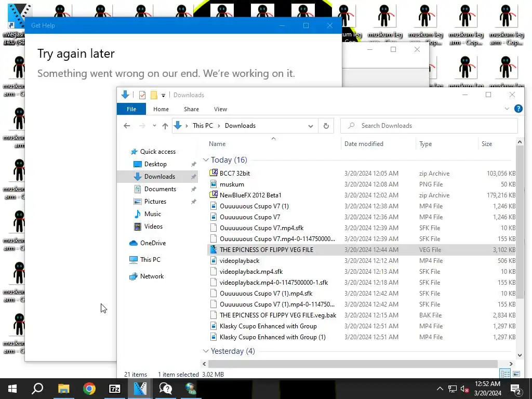This screenshot has height=399, width=532.
Task: Open File Explorer from the taskbar
Action: point(63,389)
